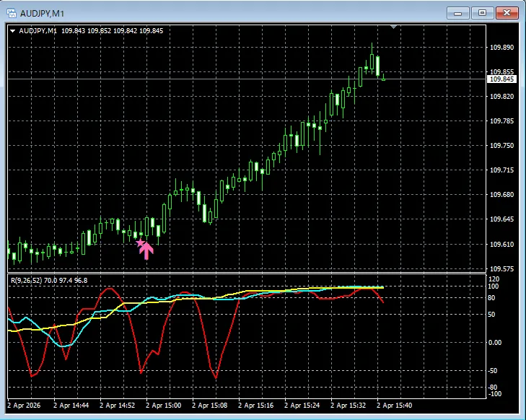Click the current price label 109.845
This screenshot has width=526, height=420.
pos(502,79)
